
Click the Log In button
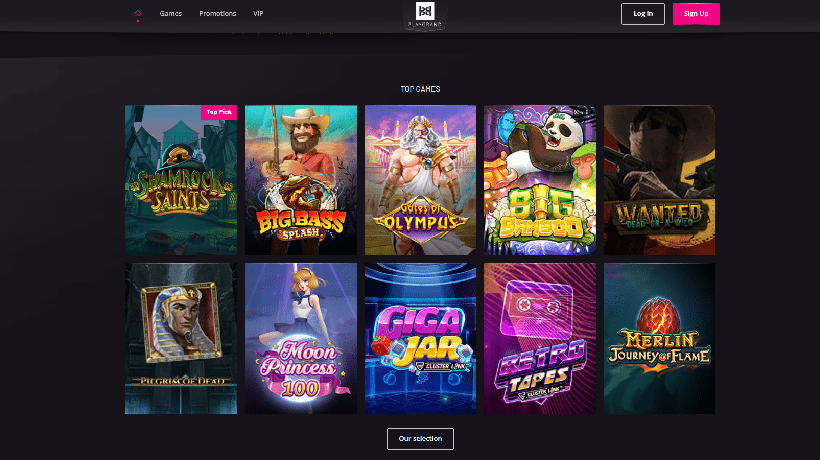click(643, 14)
